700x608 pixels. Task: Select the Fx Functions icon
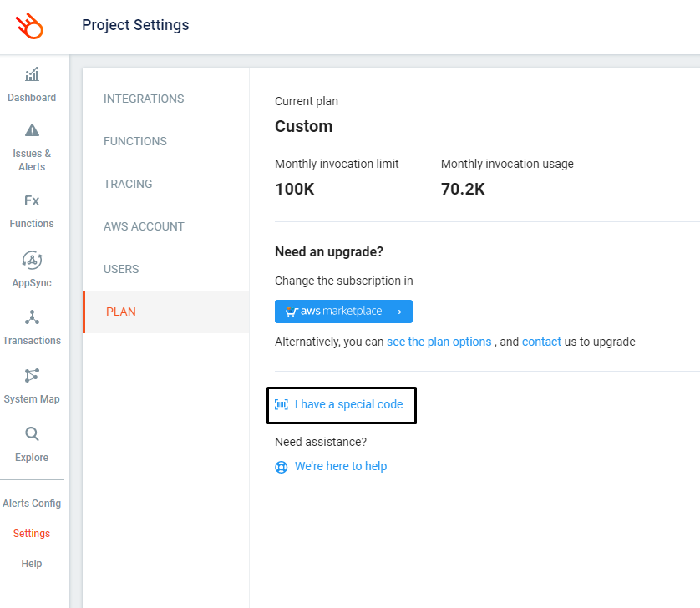tap(32, 200)
